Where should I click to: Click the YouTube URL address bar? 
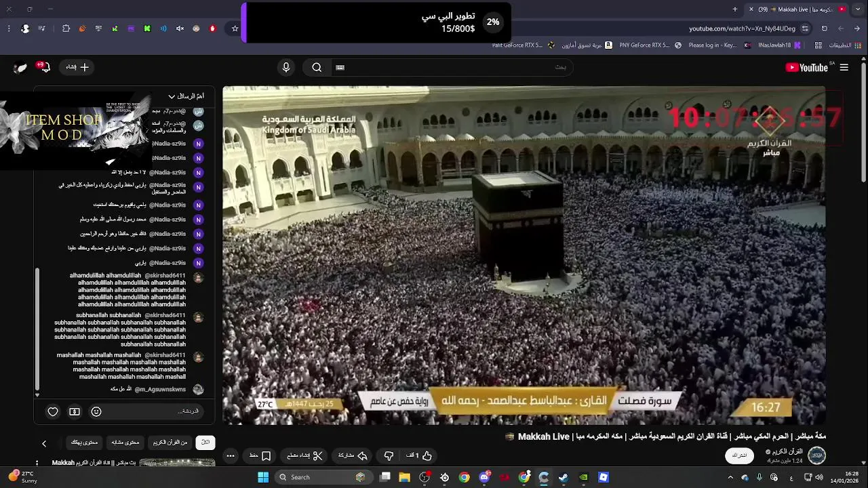742,28
